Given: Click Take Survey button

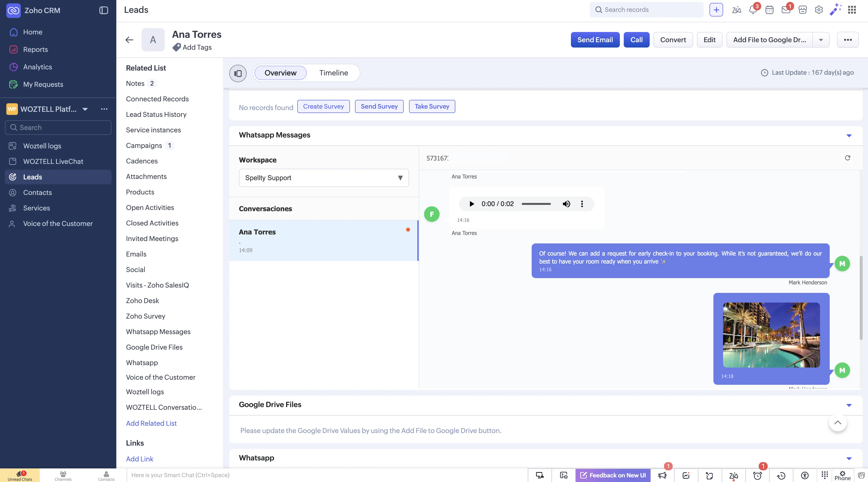Looking at the screenshot, I should click(432, 106).
